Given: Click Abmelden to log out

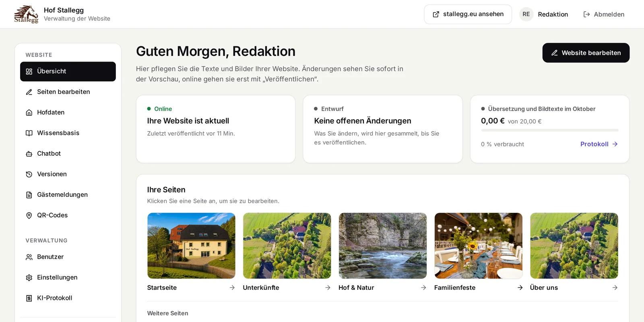Looking at the screenshot, I should 604,14.
